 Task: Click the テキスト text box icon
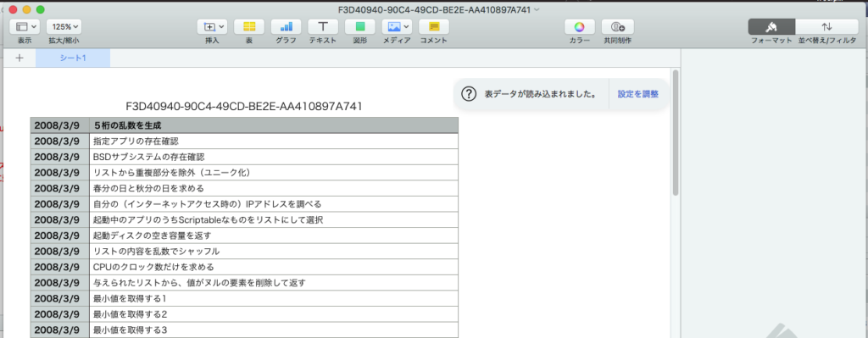(323, 26)
